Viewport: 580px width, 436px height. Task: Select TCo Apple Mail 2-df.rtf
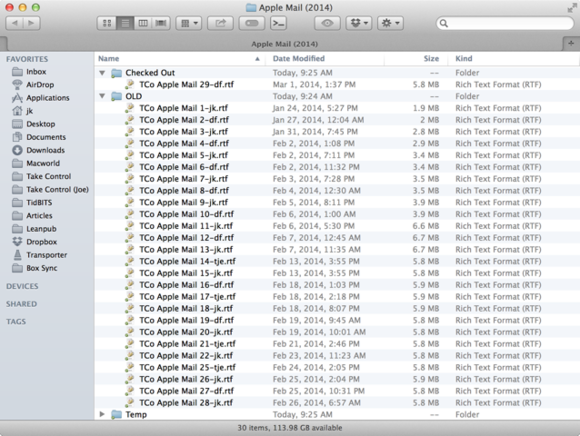[x=184, y=120]
